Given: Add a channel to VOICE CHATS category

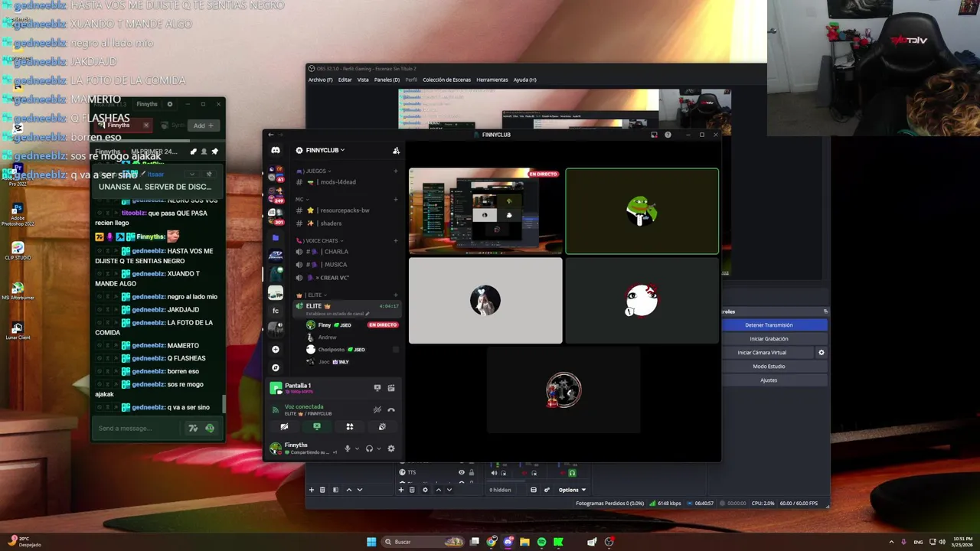Looking at the screenshot, I should (x=396, y=241).
